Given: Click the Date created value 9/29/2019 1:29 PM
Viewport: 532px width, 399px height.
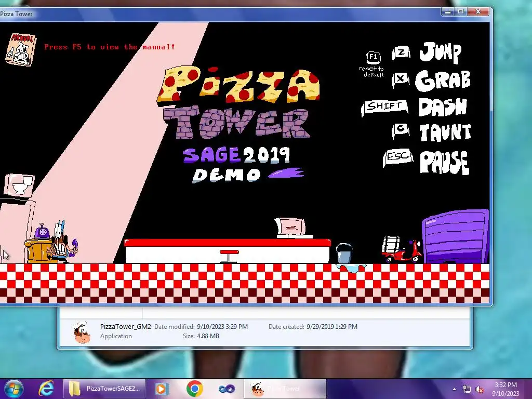Looking at the screenshot, I should (332, 327).
